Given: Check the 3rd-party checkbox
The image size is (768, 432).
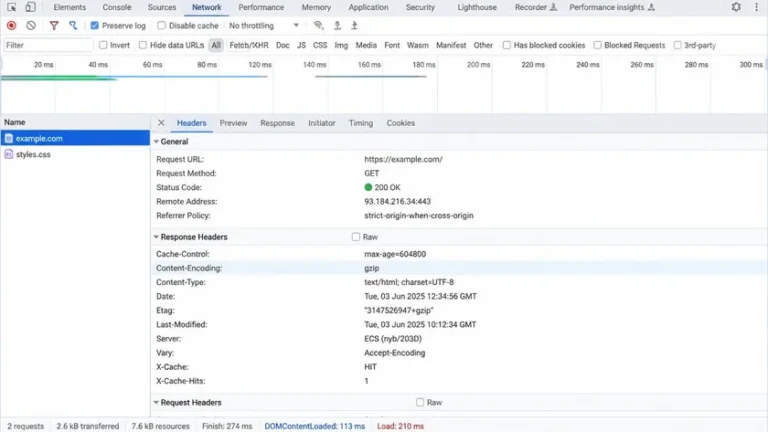Looking at the screenshot, I should [x=677, y=45].
